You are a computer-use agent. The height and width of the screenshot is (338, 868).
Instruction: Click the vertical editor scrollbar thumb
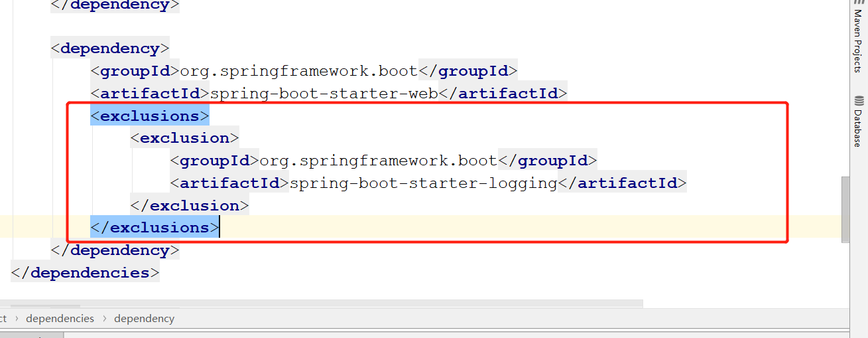pos(845,209)
